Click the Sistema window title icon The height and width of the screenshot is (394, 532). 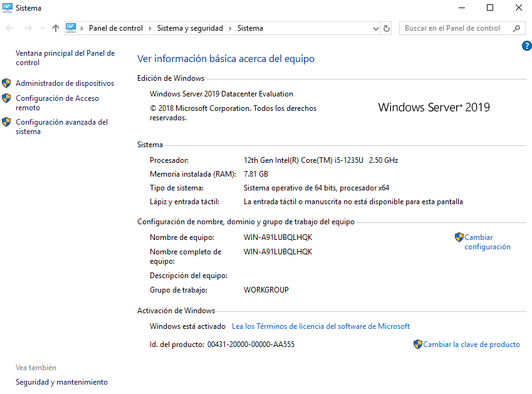7,8
